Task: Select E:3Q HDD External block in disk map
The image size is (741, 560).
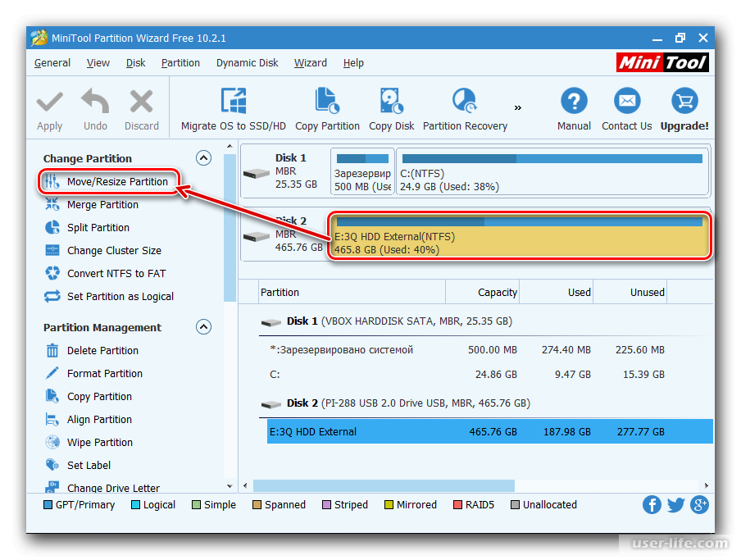Action: click(x=520, y=234)
